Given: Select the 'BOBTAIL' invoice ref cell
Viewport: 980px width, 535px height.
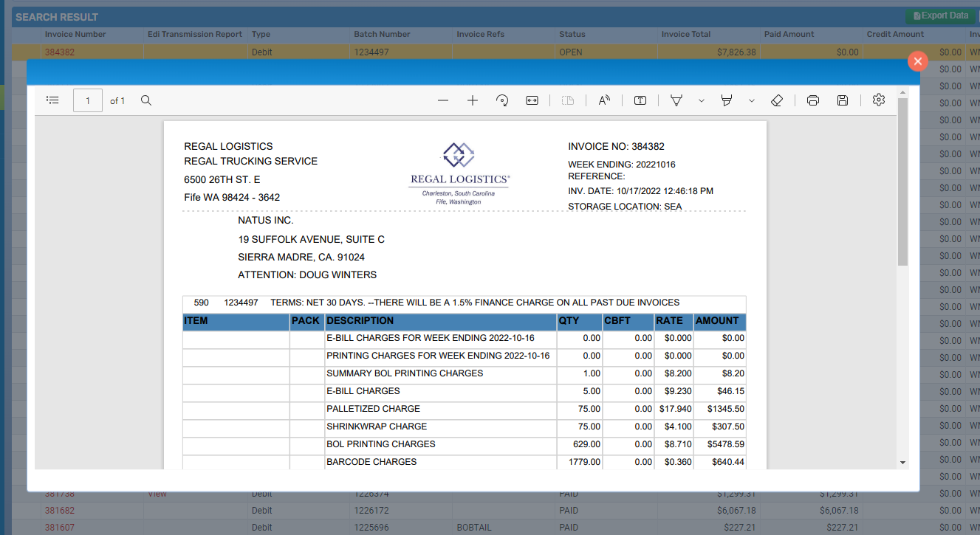Looking at the screenshot, I should tap(504, 528).
